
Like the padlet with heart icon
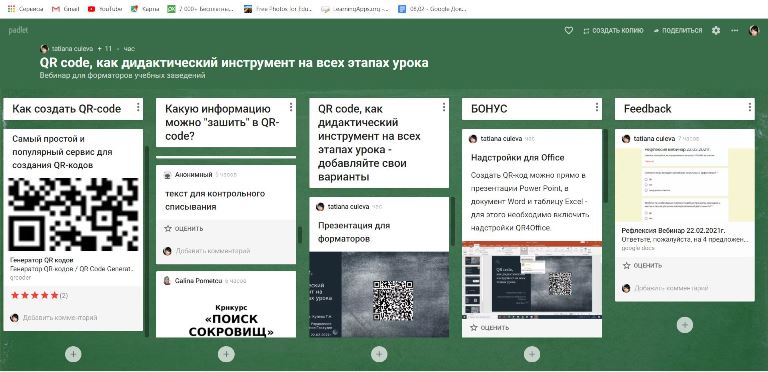click(569, 30)
